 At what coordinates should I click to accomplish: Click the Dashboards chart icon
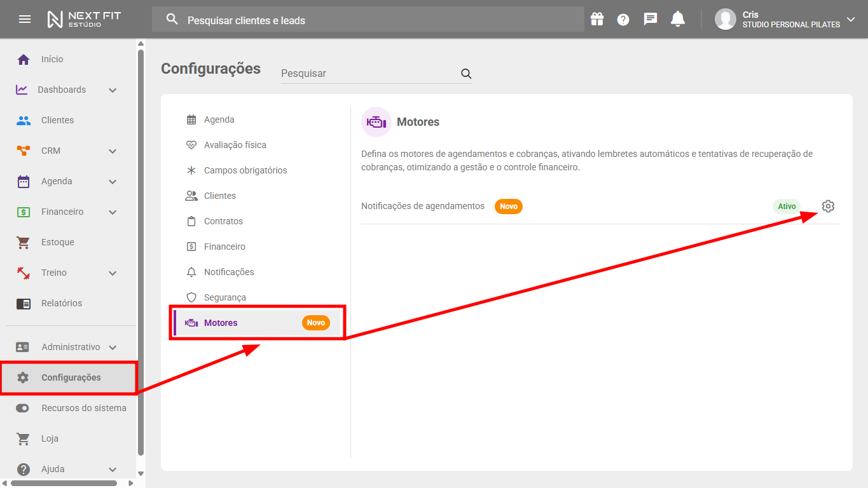pyautogui.click(x=22, y=90)
